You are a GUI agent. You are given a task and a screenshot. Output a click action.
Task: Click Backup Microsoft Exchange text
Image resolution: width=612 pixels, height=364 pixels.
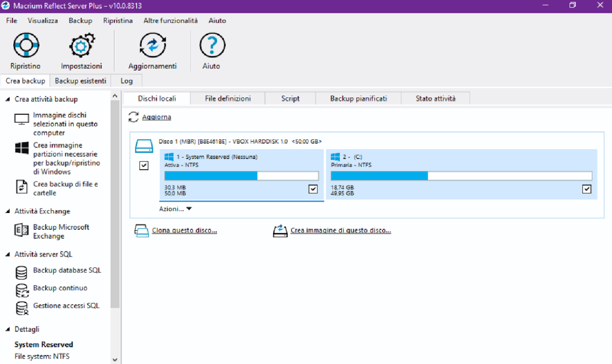[61, 232]
